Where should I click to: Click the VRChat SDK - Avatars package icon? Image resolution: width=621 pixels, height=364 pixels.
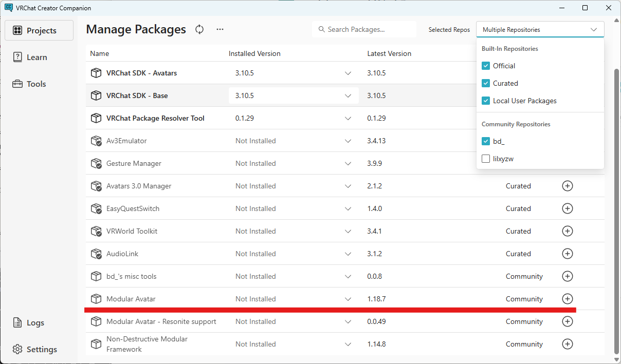point(96,73)
